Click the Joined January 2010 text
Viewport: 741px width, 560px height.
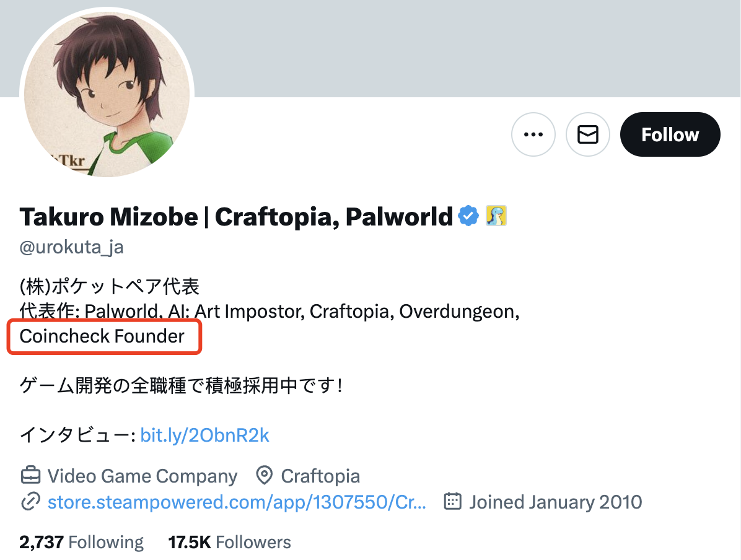click(555, 501)
